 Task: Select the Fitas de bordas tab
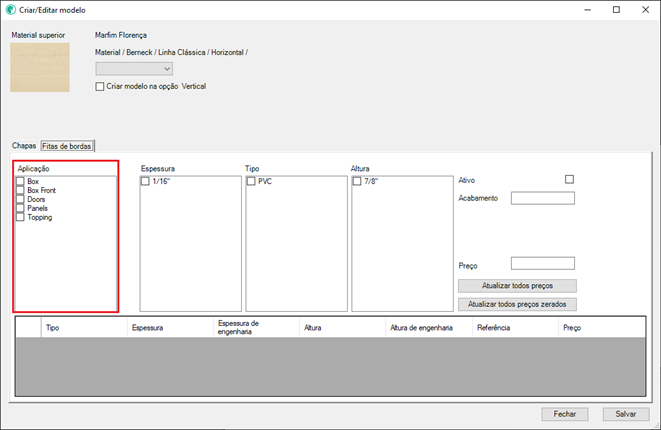pos(67,146)
